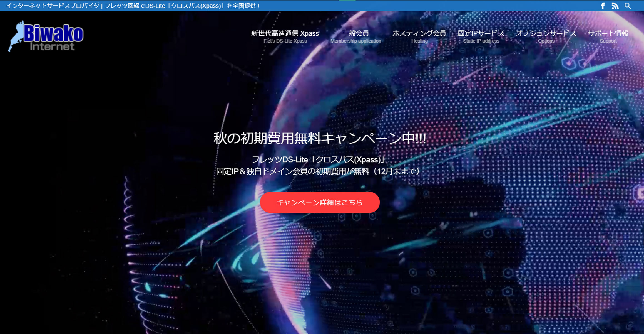Open 新世代高速通信 Xpass menu
Viewport: 644px width, 334px height.
[285, 36]
